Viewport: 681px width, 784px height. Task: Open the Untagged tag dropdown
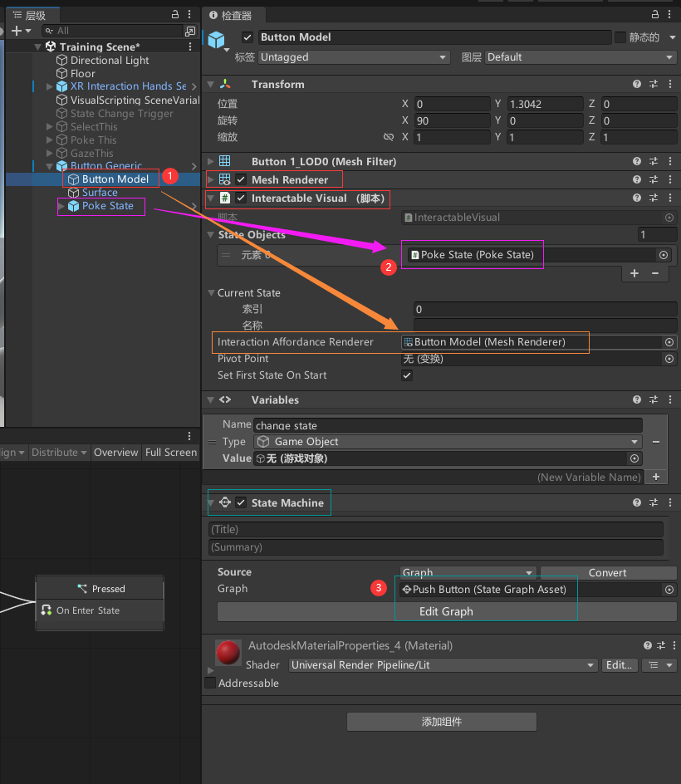[353, 57]
